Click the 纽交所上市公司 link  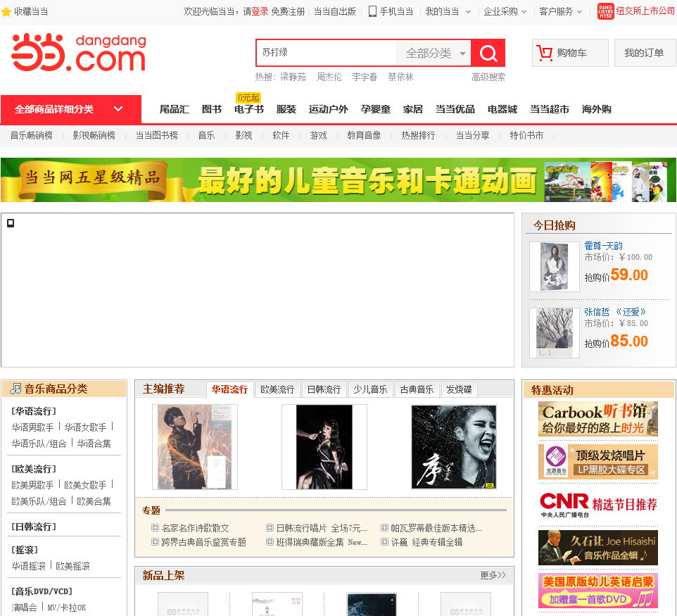(645, 11)
